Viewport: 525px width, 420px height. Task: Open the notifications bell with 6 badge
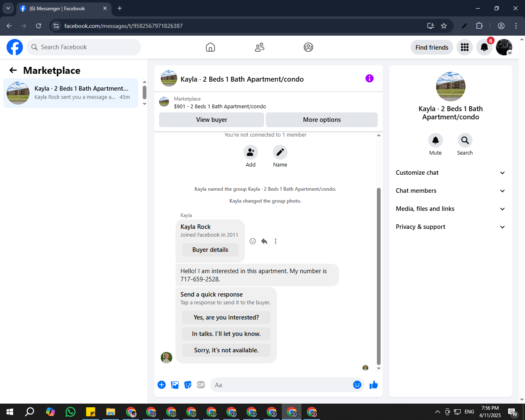click(x=484, y=47)
